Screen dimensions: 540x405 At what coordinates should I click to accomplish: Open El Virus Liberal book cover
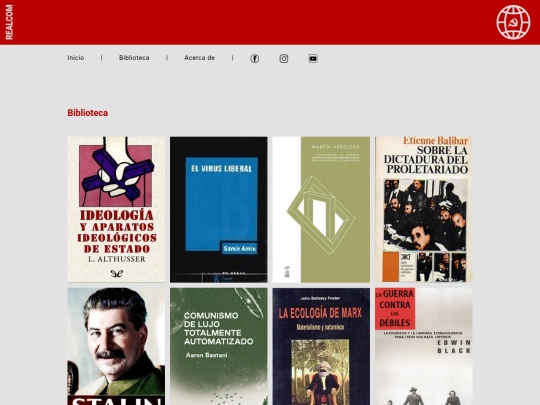(219, 209)
